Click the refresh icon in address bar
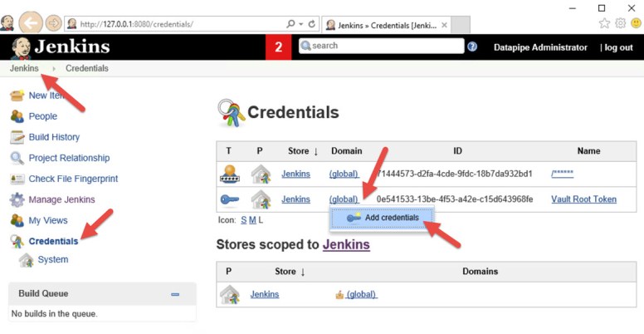Image resolution: width=644 pixels, height=334 pixels. pyautogui.click(x=312, y=24)
